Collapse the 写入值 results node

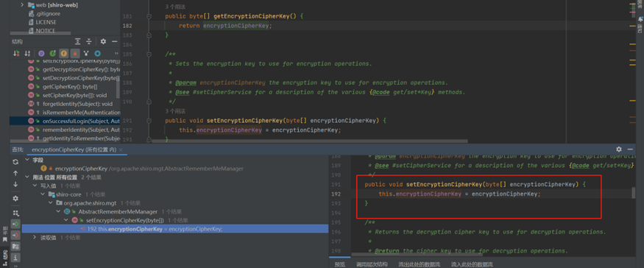(35, 186)
